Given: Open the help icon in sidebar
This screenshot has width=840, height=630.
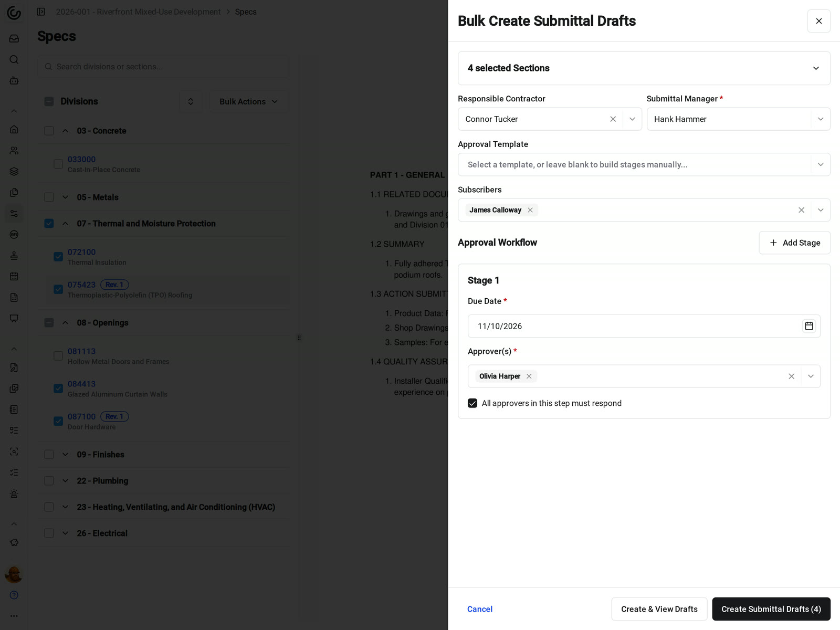Looking at the screenshot, I should pos(14,595).
